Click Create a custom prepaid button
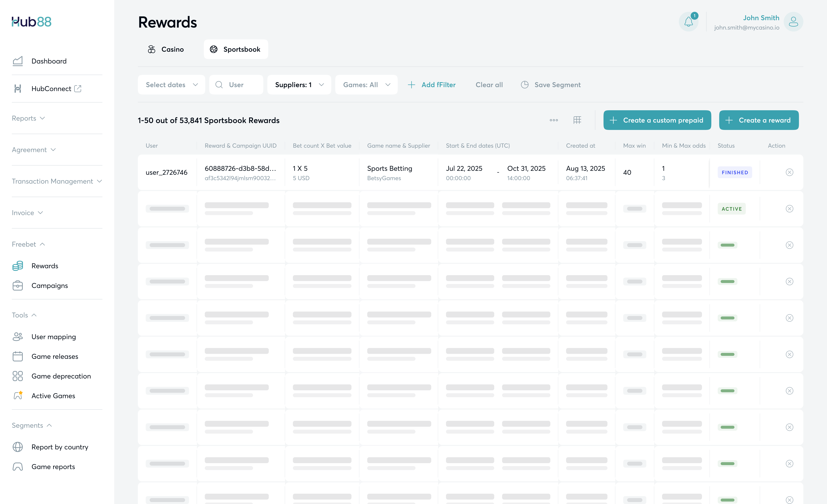The height and width of the screenshot is (504, 827). pos(657,120)
